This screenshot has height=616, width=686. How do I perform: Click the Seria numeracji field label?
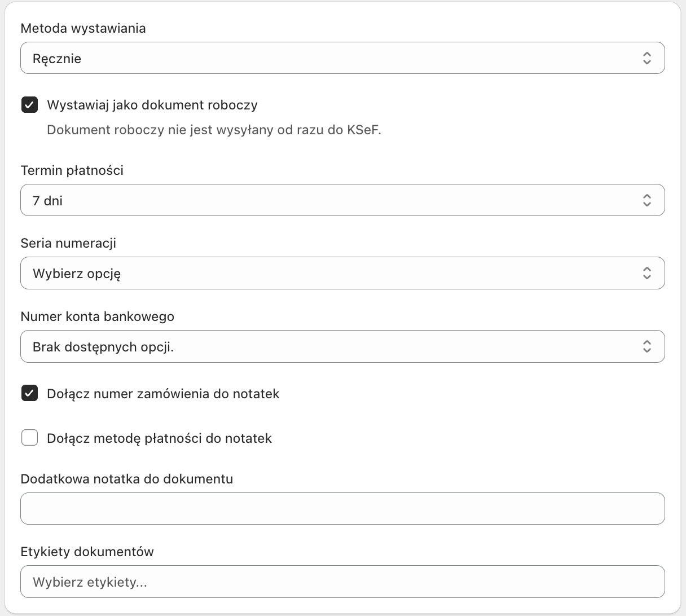click(x=68, y=243)
